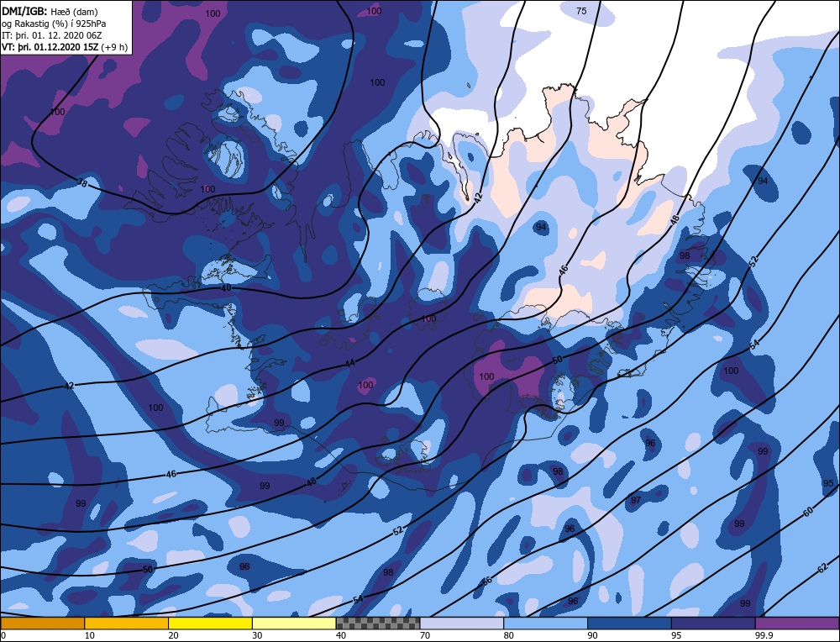Select the legend tick label '30'

(257, 635)
